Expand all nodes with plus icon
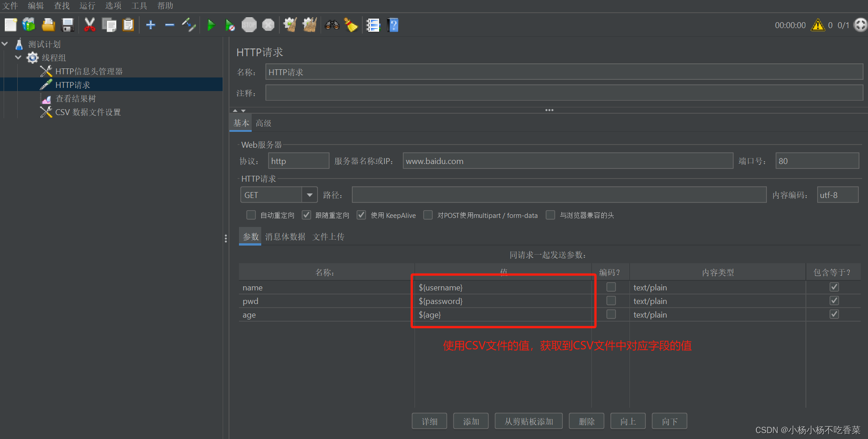Screen dimensions: 868x439 click(151, 25)
